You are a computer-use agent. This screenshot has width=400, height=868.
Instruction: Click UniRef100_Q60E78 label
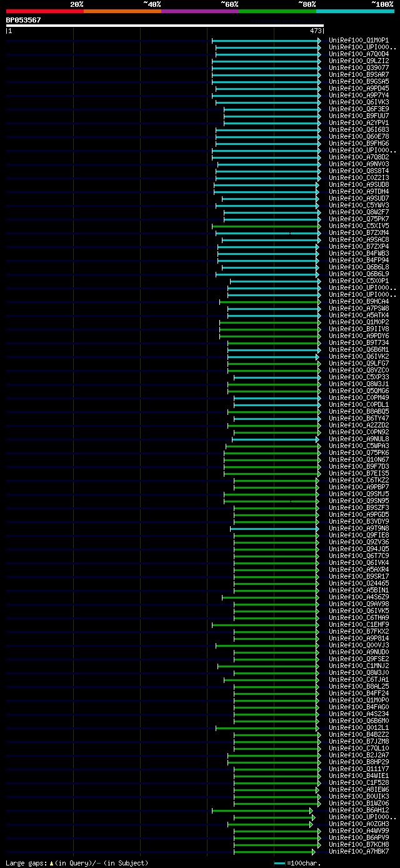[359, 137]
